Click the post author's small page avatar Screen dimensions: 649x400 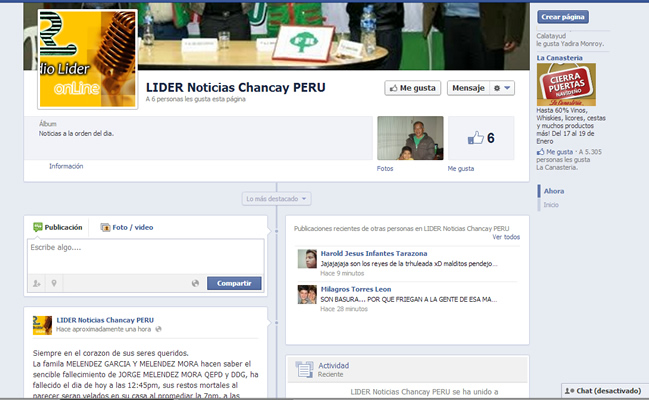coord(42,325)
